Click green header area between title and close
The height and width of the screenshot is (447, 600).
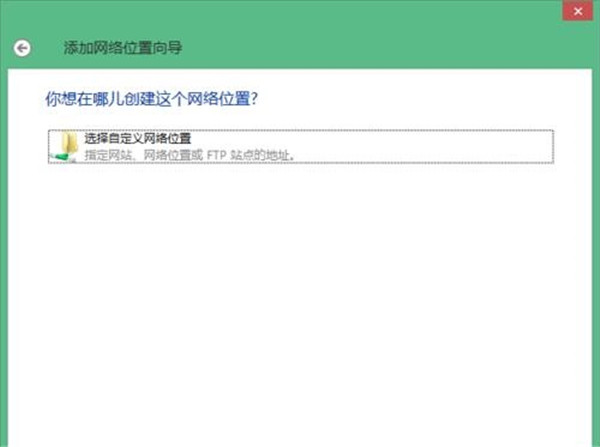380,47
